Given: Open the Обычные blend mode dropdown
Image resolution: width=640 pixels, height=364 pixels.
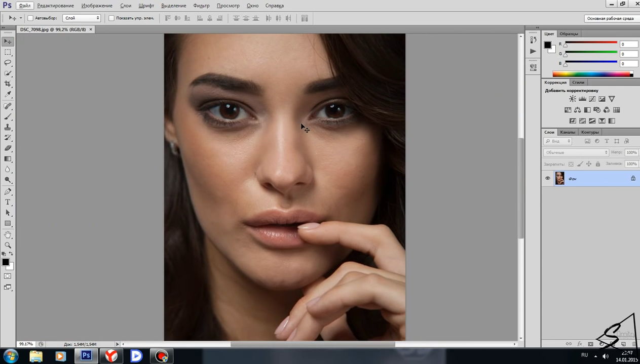Looking at the screenshot, I should (x=576, y=152).
